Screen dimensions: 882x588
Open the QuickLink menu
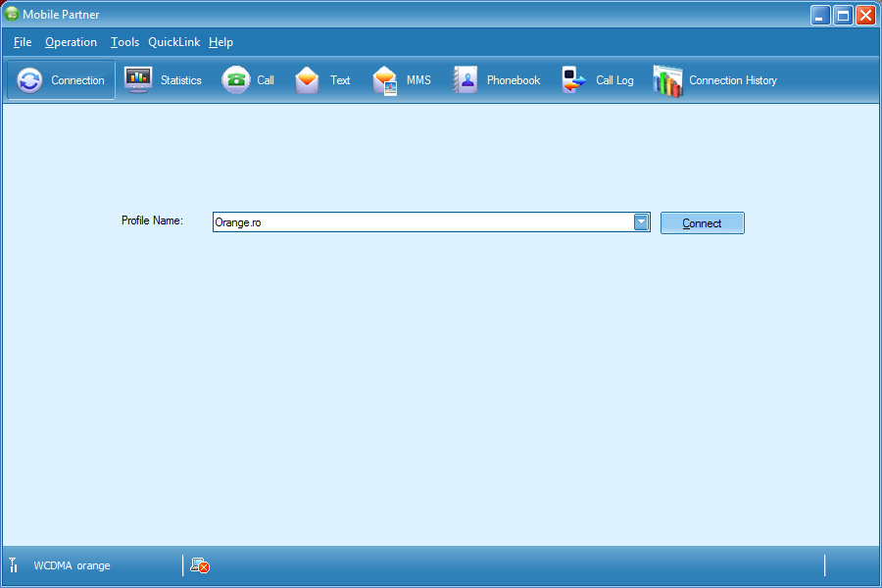coord(173,42)
